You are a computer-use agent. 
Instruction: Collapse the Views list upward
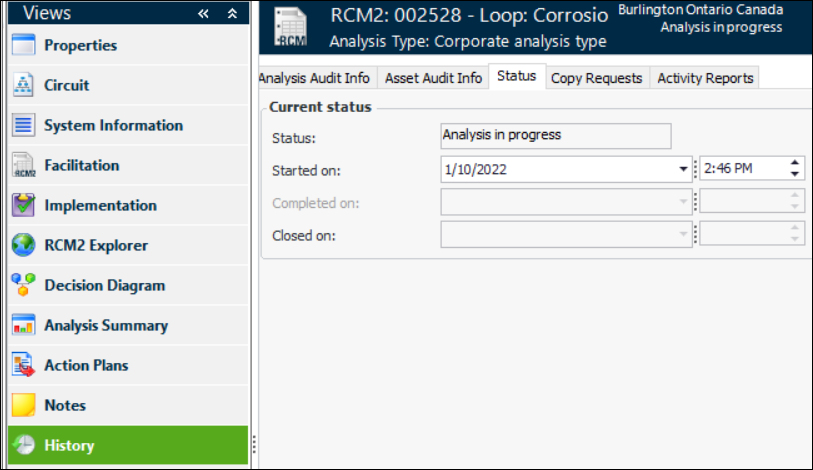pos(232,14)
